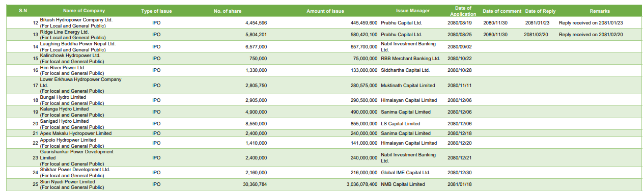Select the 'Type of Issue' header cell
Image resolution: width=644 pixels, height=191 pixels.
click(x=157, y=11)
